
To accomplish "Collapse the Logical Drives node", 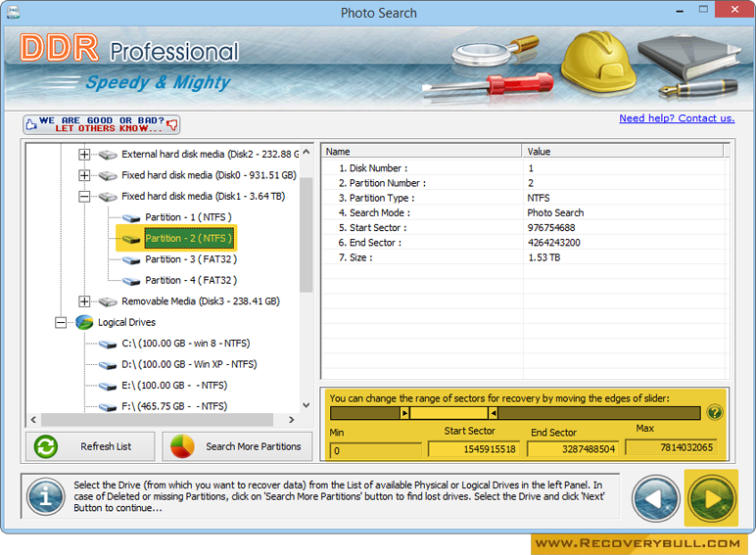I will (x=61, y=322).
